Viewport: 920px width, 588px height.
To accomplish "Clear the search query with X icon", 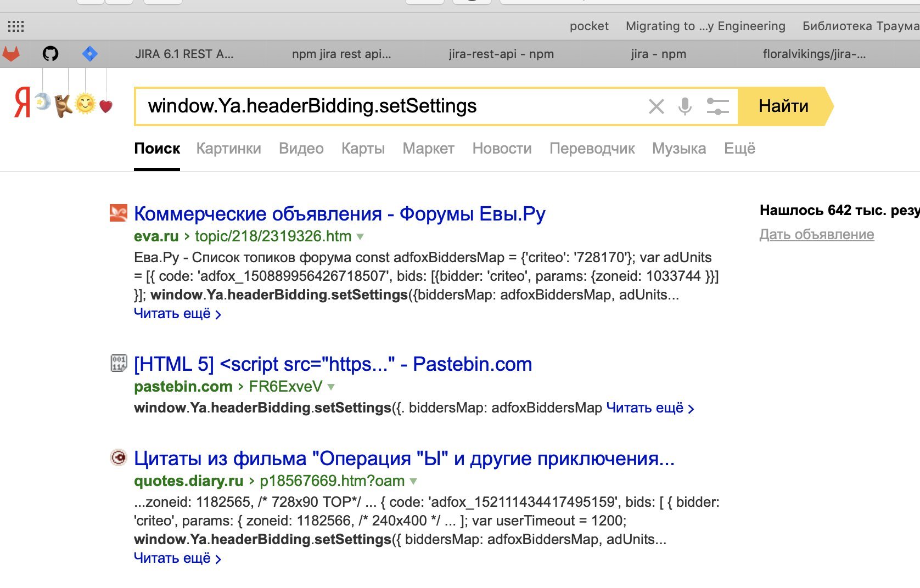I will coord(657,106).
